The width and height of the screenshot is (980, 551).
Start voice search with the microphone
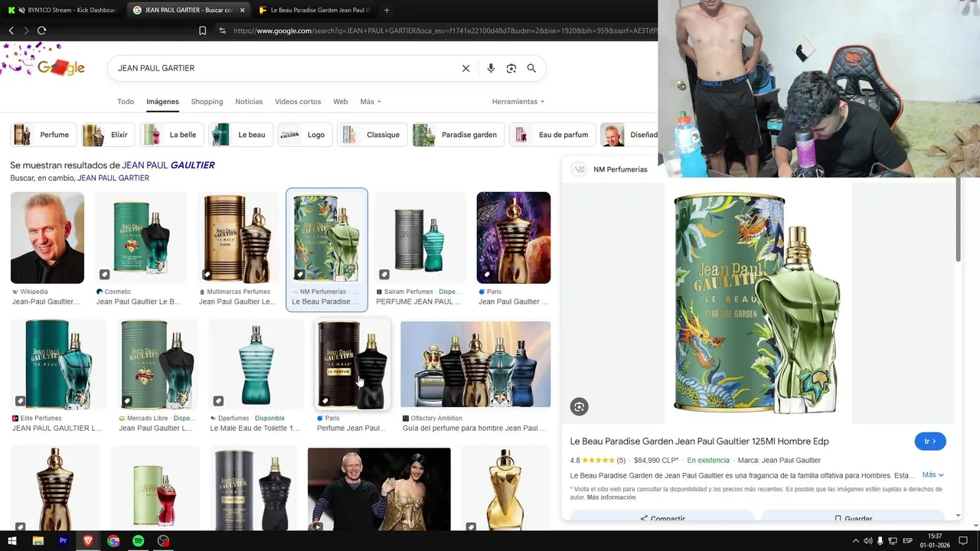491,68
